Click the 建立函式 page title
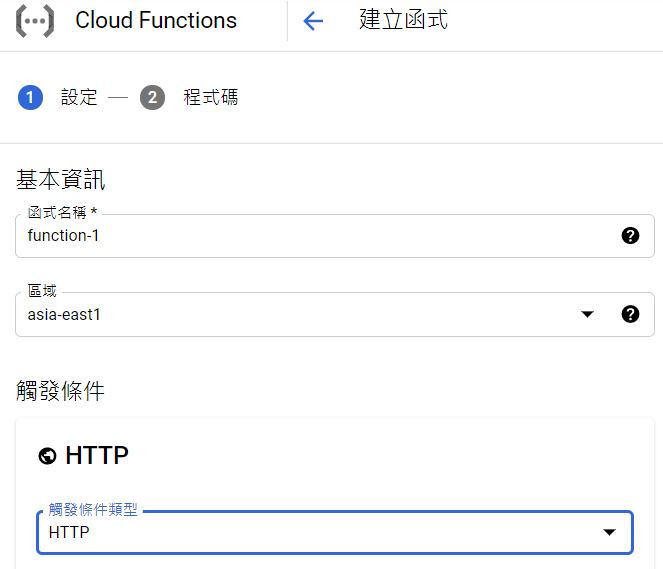This screenshot has width=663, height=569. [403, 19]
